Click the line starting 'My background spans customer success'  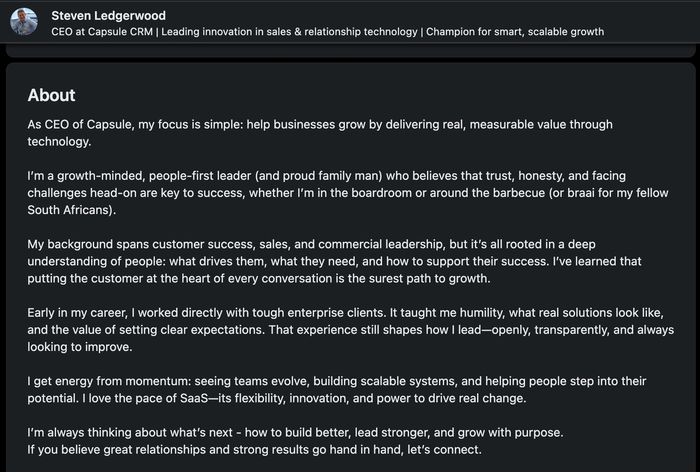(x=312, y=244)
